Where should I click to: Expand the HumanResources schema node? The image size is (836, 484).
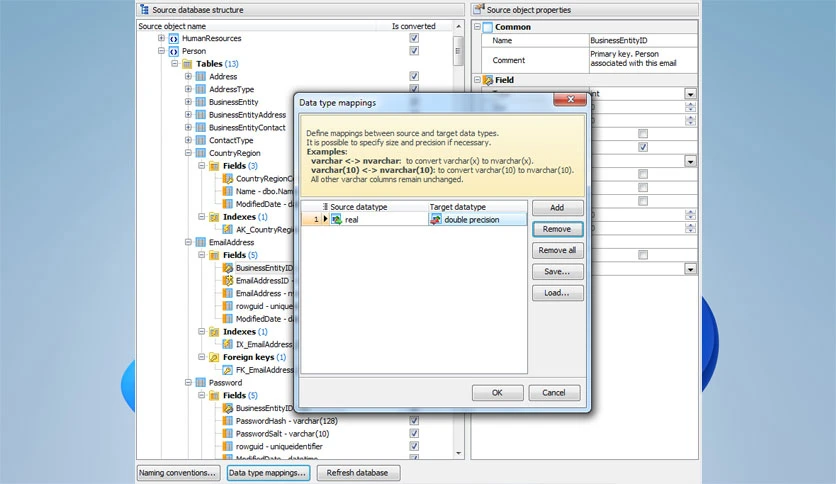[x=161, y=38]
